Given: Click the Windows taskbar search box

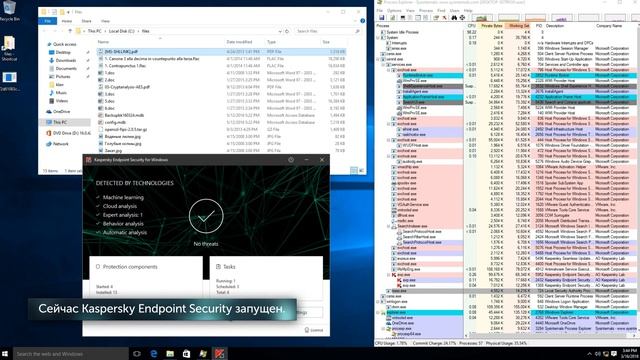Looking at the screenshot, I should pyautogui.click(x=71, y=354).
